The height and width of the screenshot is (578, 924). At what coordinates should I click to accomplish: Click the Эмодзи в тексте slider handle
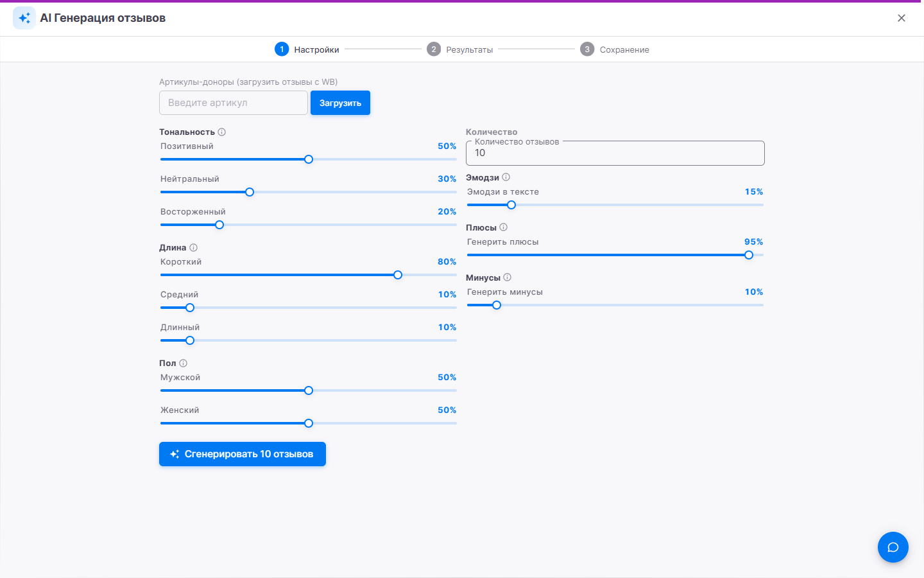tap(511, 205)
